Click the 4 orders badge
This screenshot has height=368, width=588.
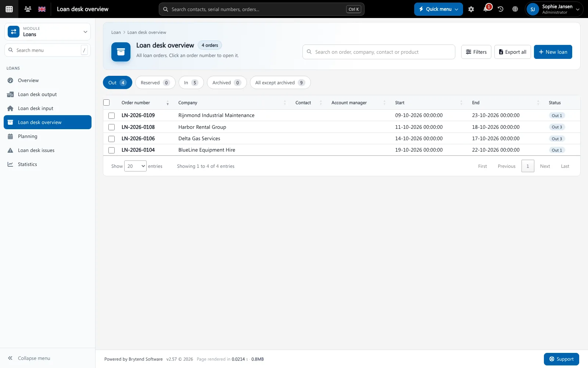(x=210, y=45)
